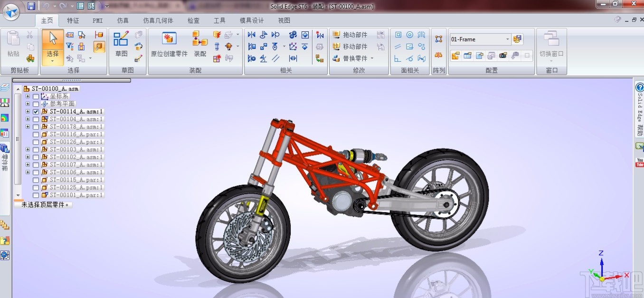
Task: Check the ST-00126_A.par:1 checkbox
Action: click(36, 142)
